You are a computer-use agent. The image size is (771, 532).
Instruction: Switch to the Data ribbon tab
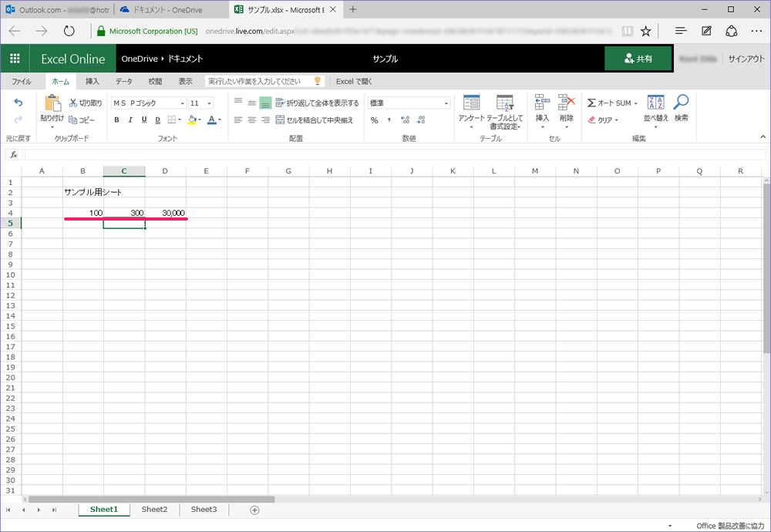pyautogui.click(x=124, y=81)
